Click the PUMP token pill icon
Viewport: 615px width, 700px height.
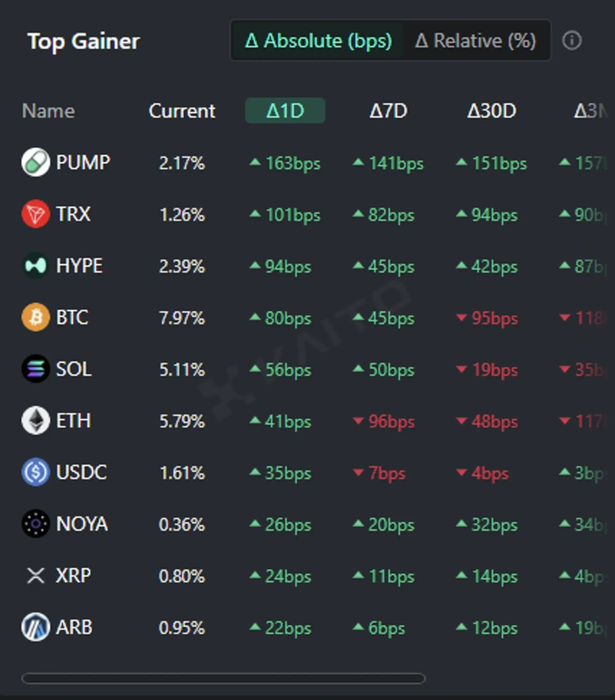pos(35,163)
